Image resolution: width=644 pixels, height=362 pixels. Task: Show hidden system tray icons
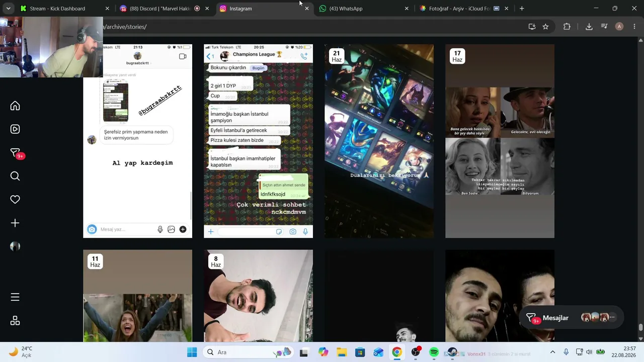tap(552, 352)
